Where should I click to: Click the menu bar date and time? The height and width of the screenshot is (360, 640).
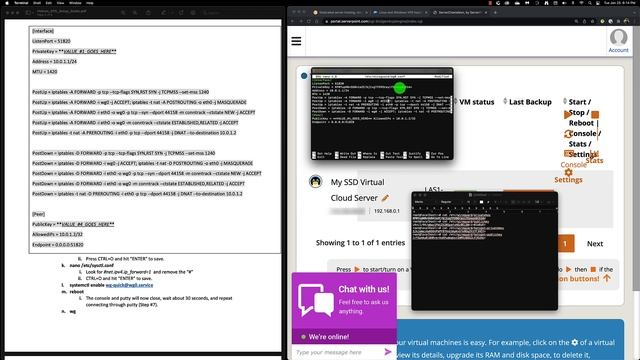click(620, 3)
